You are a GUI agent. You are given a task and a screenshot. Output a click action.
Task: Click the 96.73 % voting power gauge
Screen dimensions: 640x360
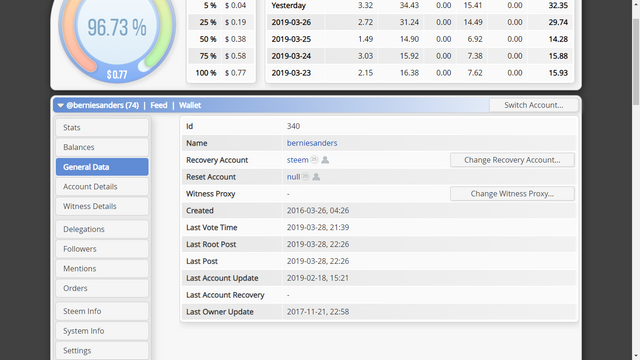tap(117, 28)
